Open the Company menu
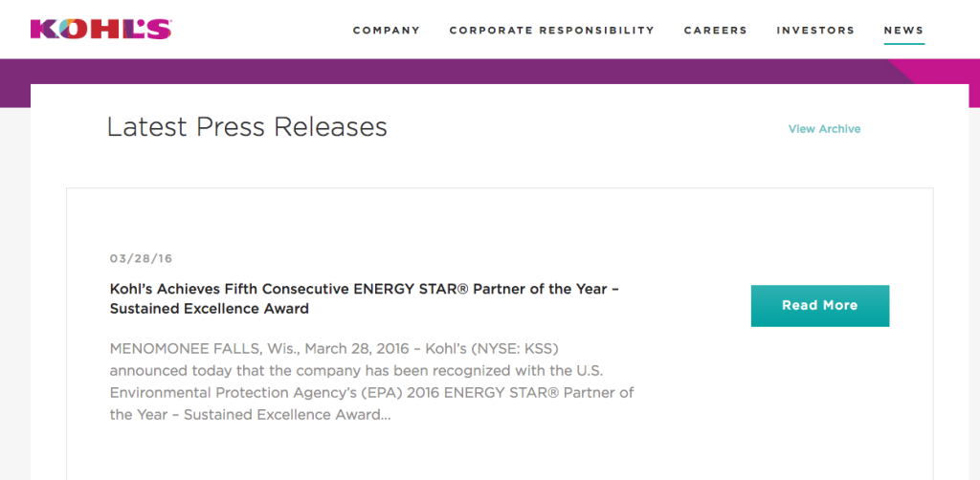The image size is (980, 480). [x=387, y=30]
